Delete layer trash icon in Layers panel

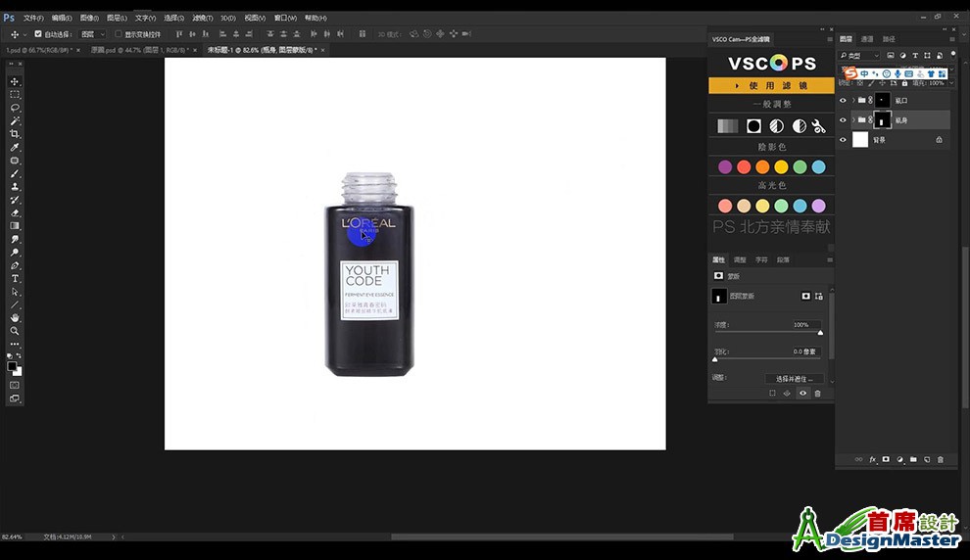pyautogui.click(x=941, y=460)
